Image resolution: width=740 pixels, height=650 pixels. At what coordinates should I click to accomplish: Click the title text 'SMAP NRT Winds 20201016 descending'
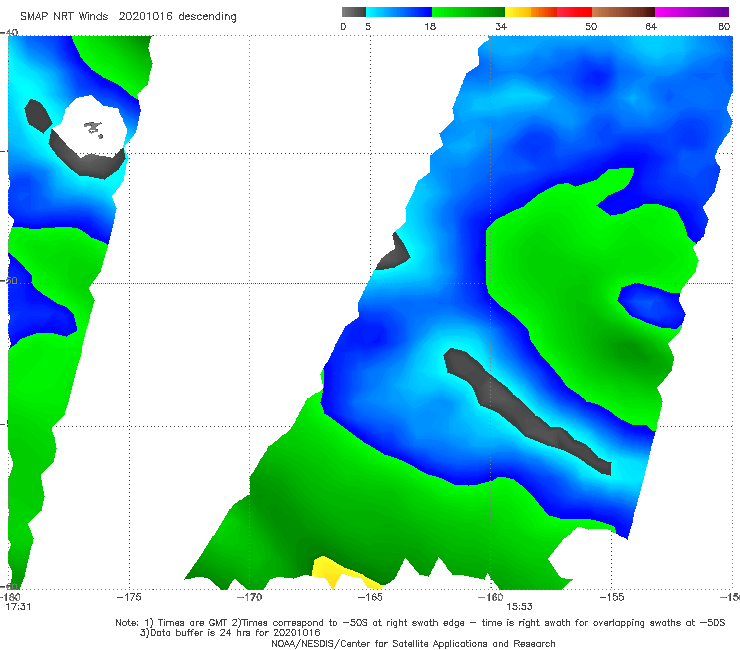(x=128, y=17)
